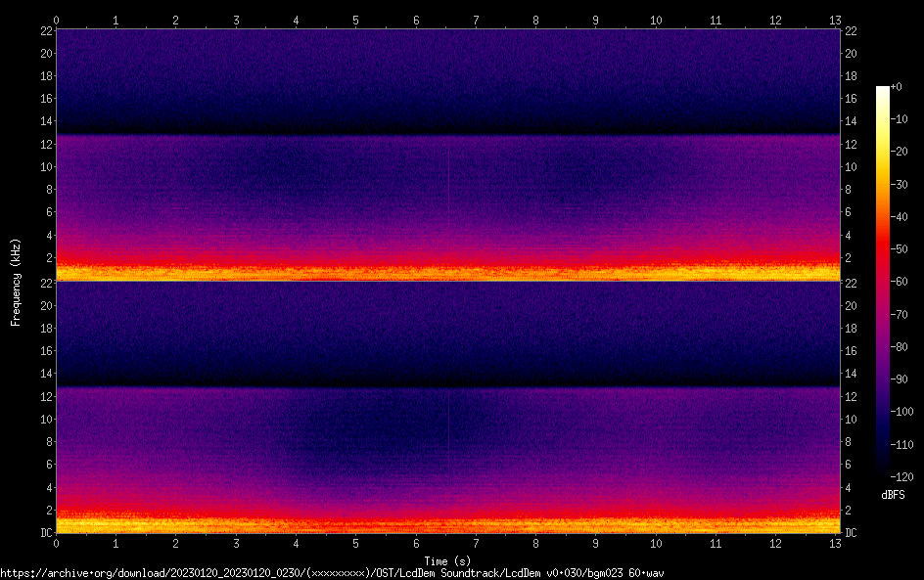924x580 pixels.
Task: Click the Frequency (kHz) axis label
Action: (16, 281)
